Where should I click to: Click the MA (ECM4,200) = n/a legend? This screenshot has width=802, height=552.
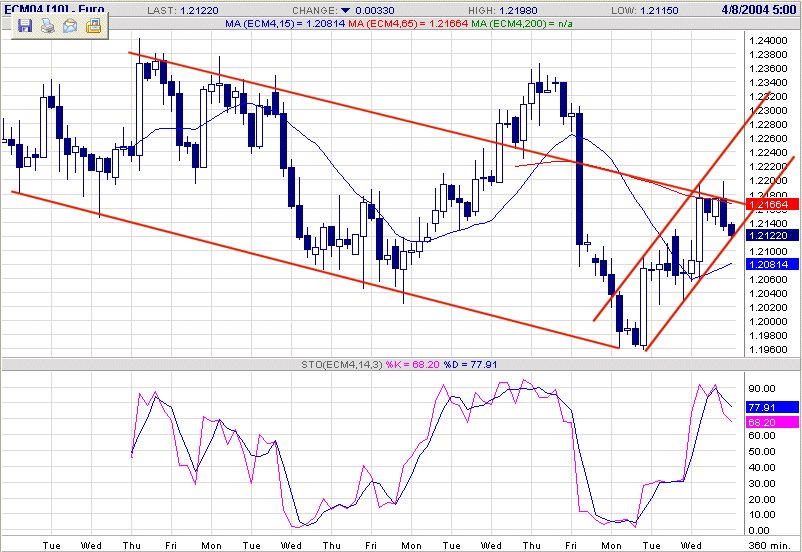522,24
